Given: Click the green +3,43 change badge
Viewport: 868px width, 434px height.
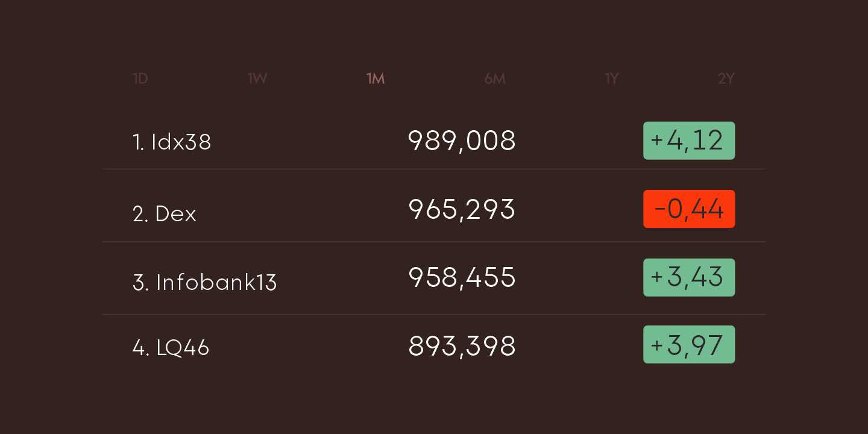Looking at the screenshot, I should [689, 277].
